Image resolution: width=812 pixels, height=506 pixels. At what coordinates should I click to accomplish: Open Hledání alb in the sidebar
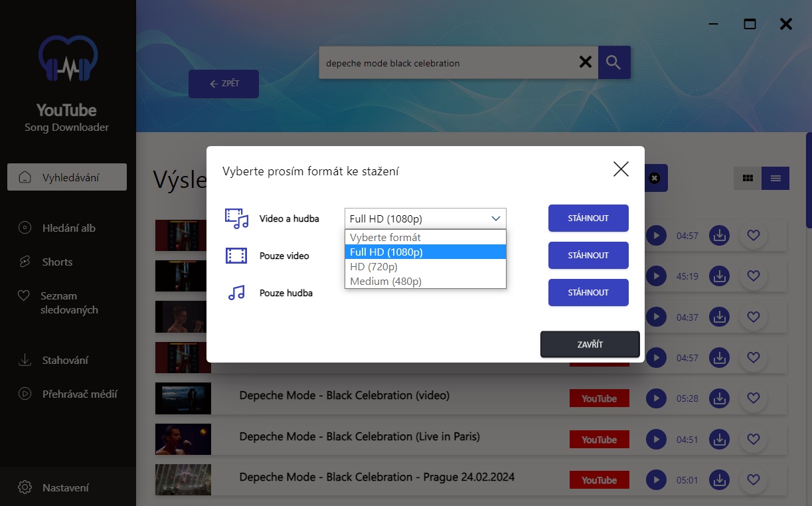[68, 228]
